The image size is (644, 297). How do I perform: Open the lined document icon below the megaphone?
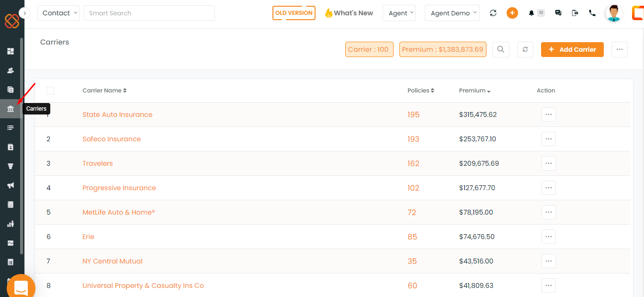(11, 205)
